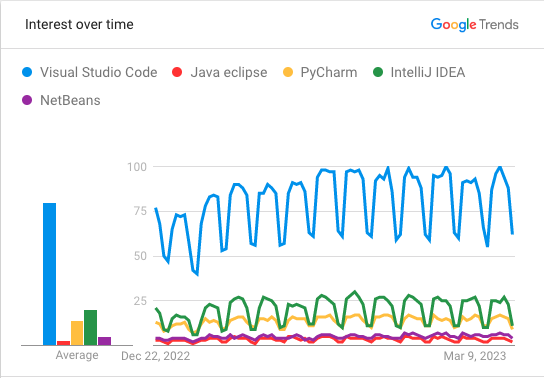
Task: Select the Visual Studio Code legend label
Action: click(x=99, y=72)
